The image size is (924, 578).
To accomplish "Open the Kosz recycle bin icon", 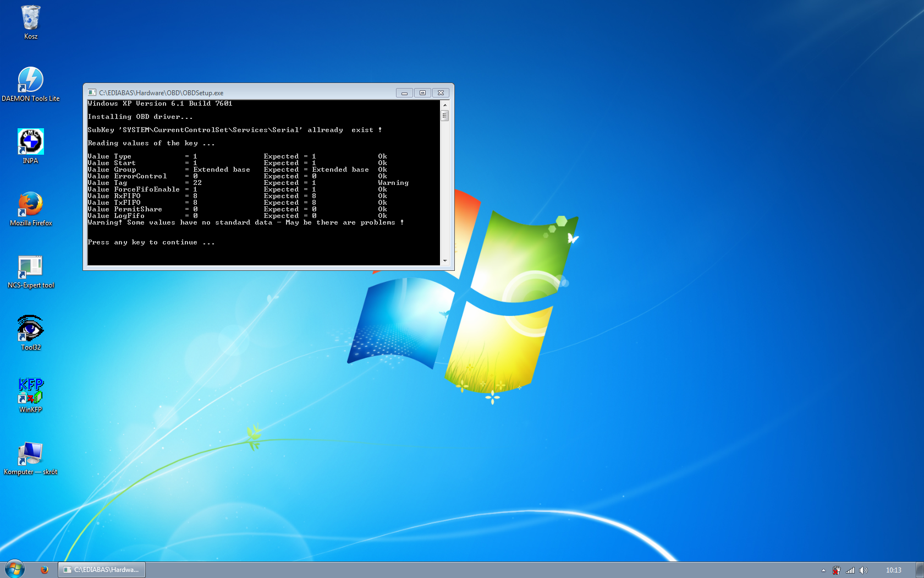I will point(31,22).
